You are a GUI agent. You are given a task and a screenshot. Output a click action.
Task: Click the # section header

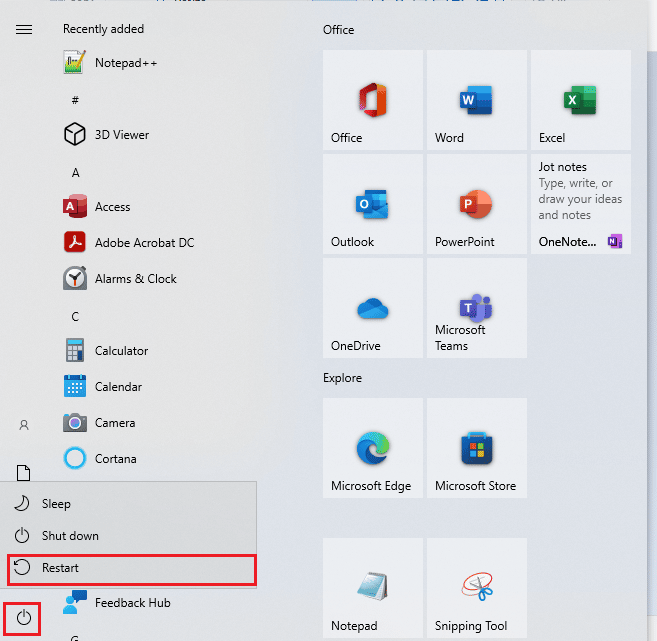tap(75, 100)
